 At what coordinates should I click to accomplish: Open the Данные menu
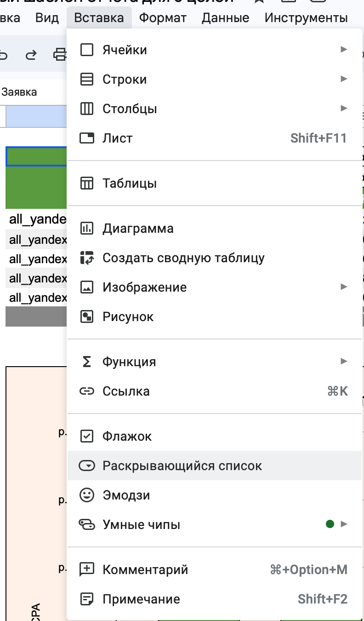(x=225, y=18)
